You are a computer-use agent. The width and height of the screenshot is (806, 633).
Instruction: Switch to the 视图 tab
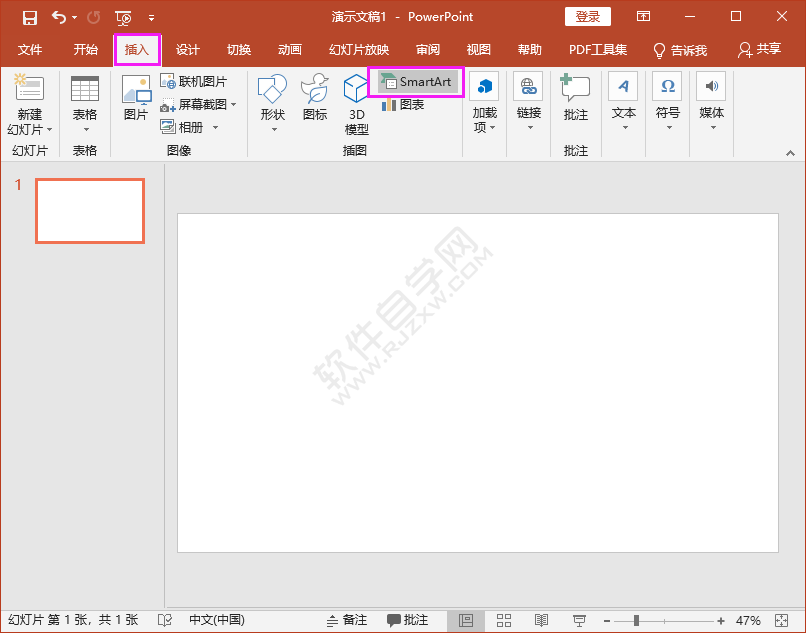click(479, 50)
